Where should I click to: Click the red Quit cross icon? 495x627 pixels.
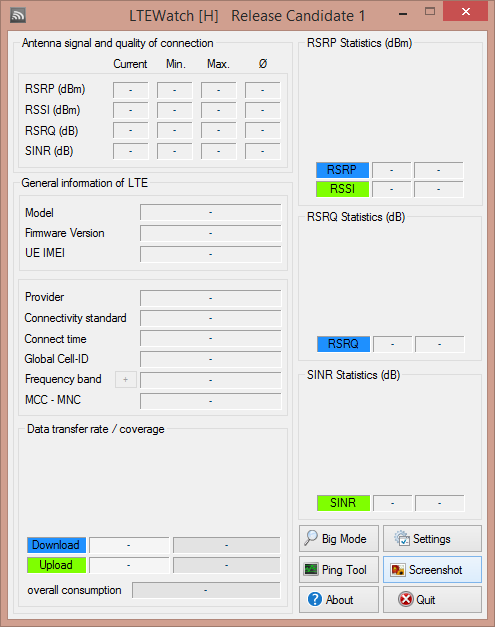point(405,599)
